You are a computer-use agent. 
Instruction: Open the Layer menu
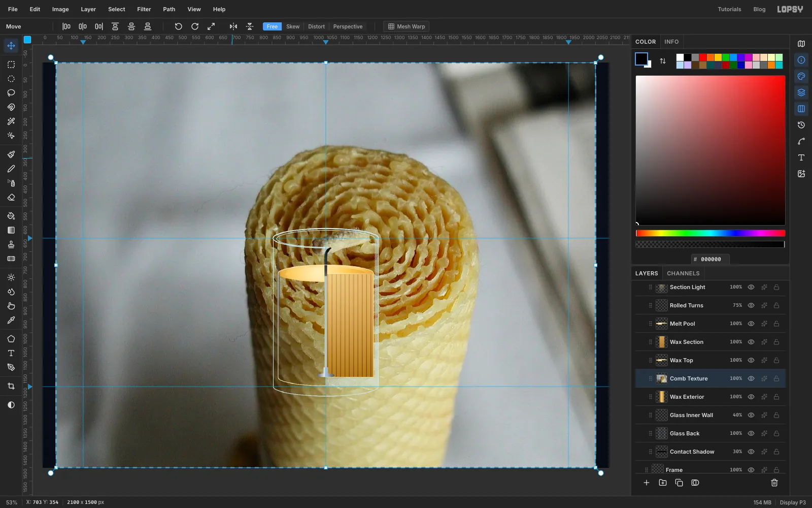[x=88, y=9]
